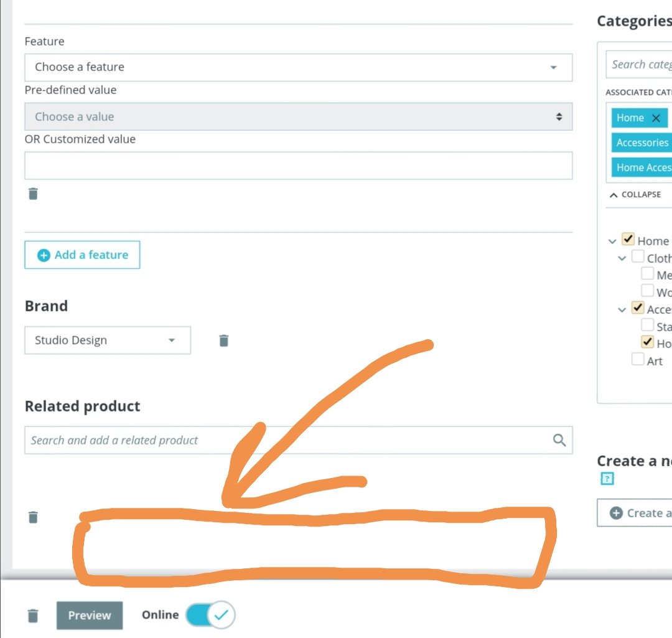Uncheck the Home category checkbox
This screenshot has height=638, width=672.
[628, 239]
